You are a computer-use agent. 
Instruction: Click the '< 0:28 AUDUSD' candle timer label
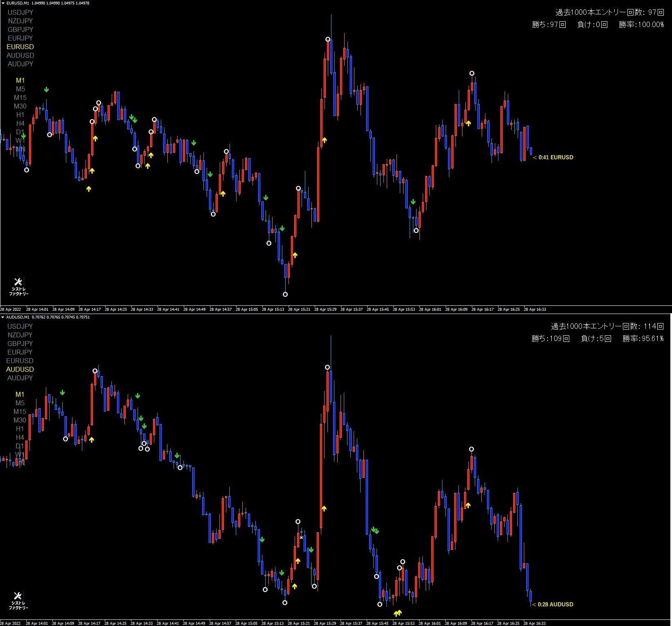[x=553, y=604]
